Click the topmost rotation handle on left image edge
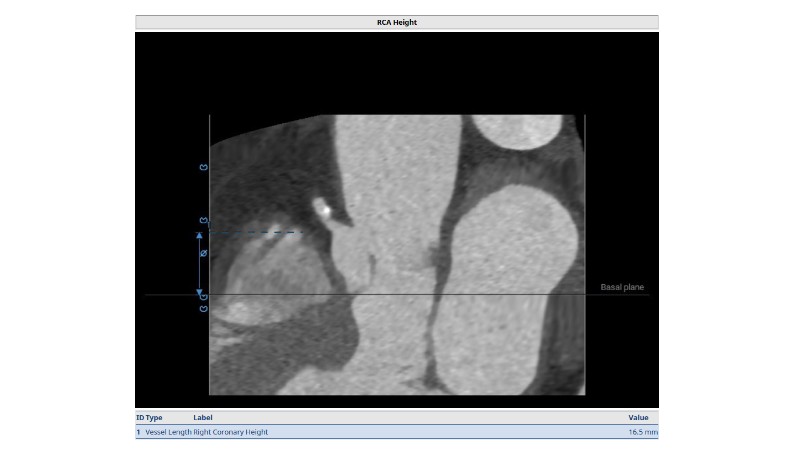 click(x=204, y=167)
